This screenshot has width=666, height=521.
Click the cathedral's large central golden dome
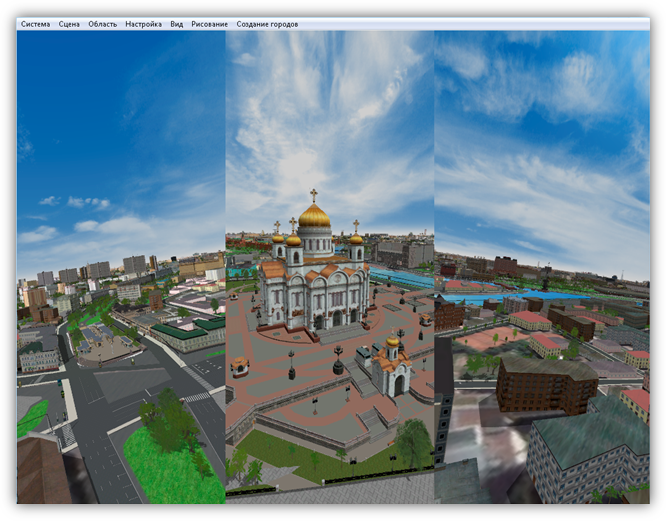pos(314,213)
